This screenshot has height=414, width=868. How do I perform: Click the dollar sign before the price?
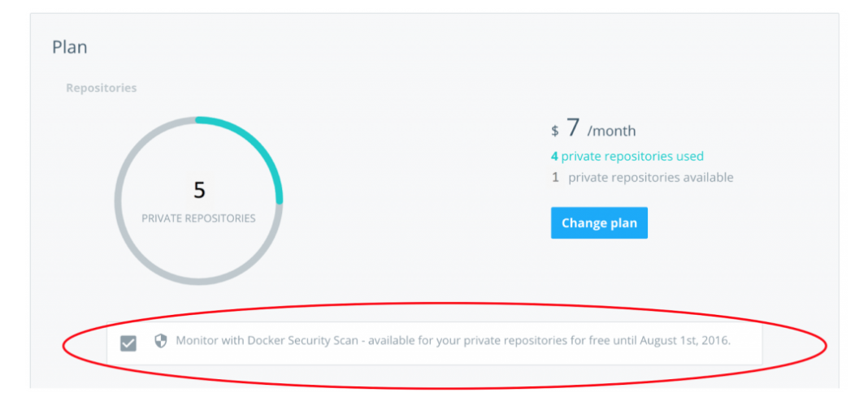click(554, 131)
